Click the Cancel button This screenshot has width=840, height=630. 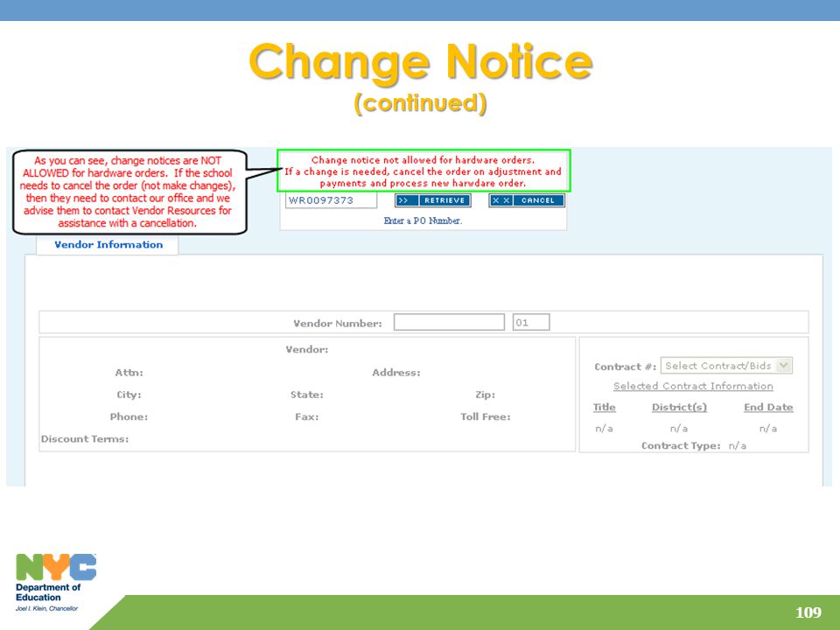tap(526, 200)
